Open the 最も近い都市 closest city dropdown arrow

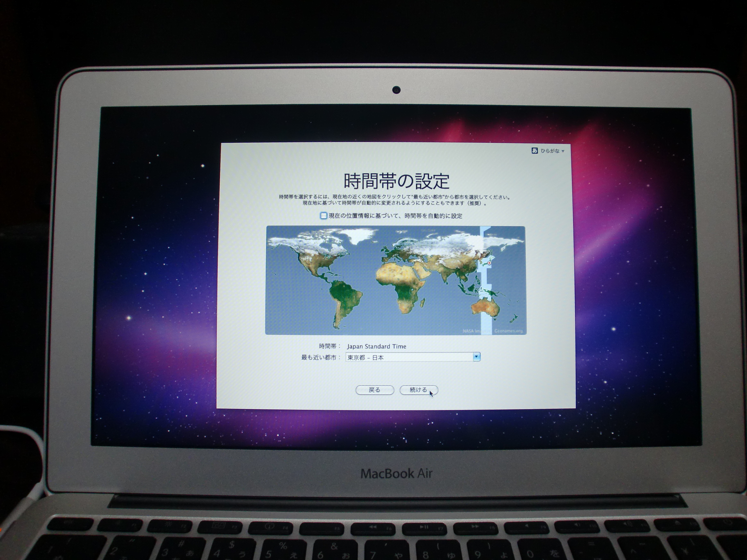(x=476, y=357)
